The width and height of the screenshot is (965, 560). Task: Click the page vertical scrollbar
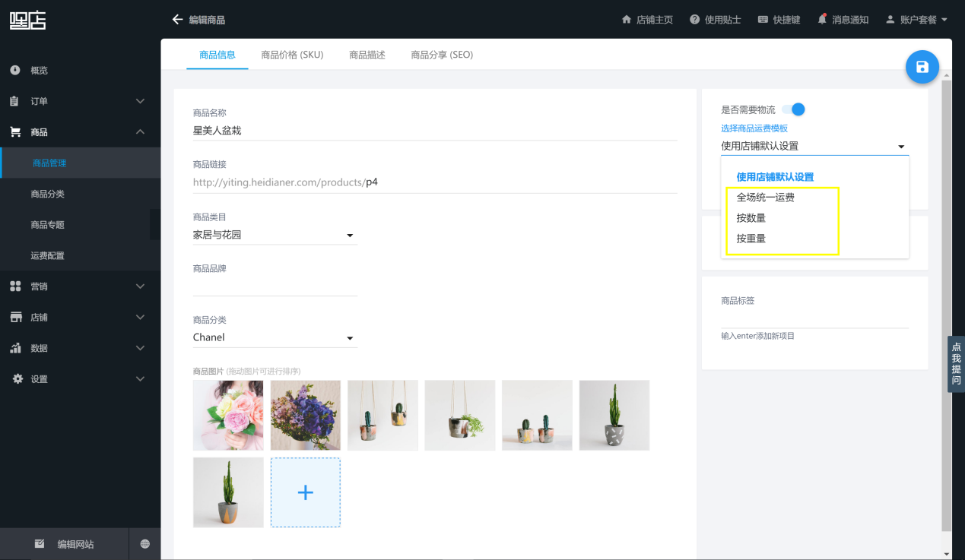[x=947, y=304]
